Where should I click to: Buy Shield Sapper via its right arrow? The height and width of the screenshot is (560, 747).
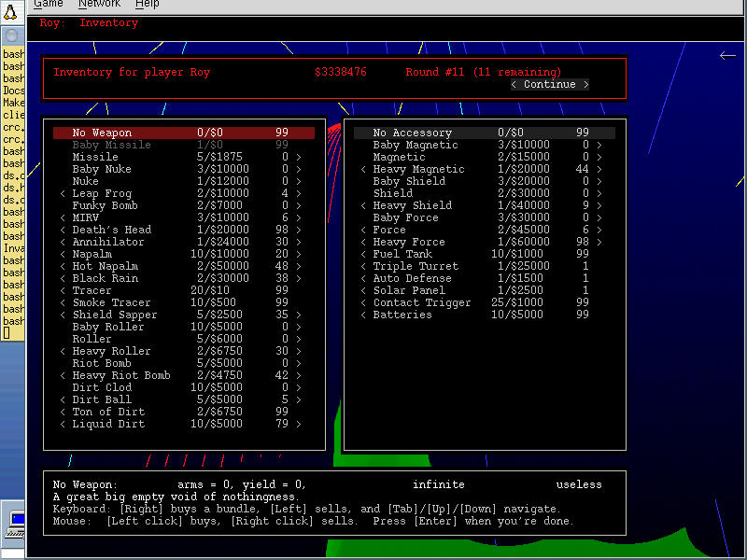click(299, 315)
